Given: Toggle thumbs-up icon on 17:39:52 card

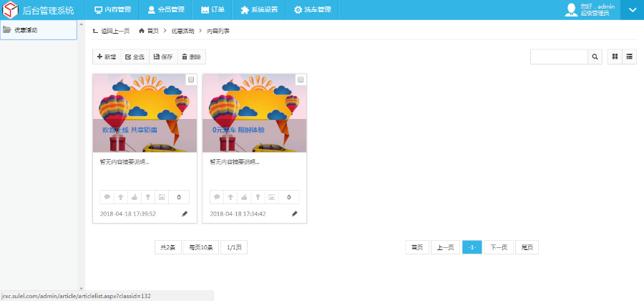Looking at the screenshot, I should pyautogui.click(x=135, y=197).
